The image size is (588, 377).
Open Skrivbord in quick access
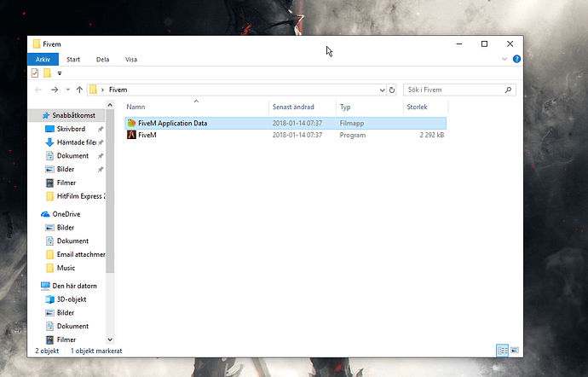coord(71,129)
